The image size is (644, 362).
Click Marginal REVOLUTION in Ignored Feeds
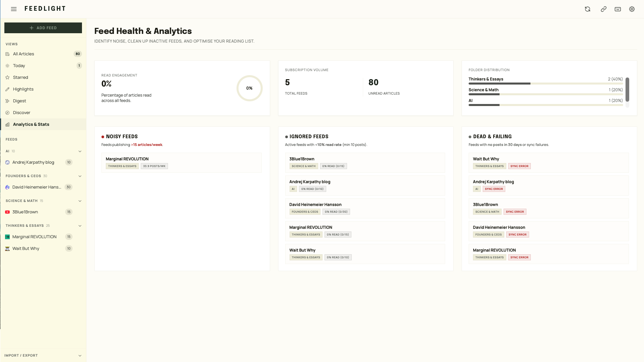coord(365,231)
